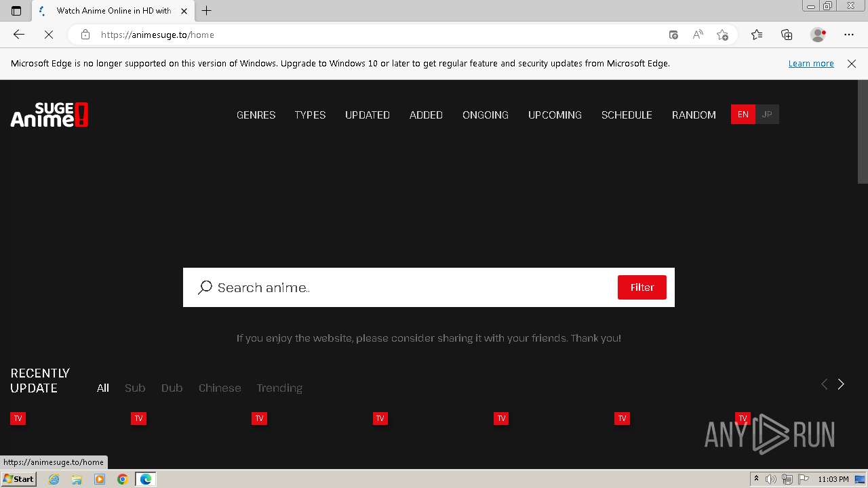The height and width of the screenshot is (488, 868).
Task: Click the red Filter button
Action: tap(642, 287)
